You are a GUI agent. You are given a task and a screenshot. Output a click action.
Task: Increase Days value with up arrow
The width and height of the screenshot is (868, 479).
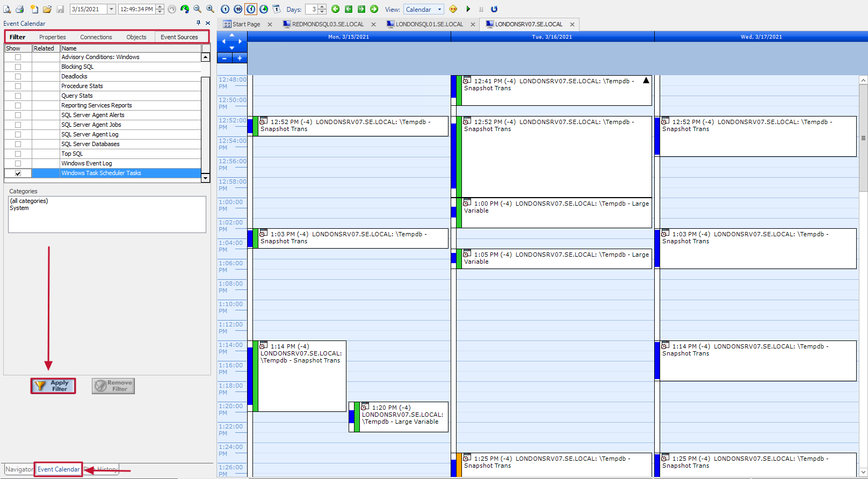pos(322,6)
